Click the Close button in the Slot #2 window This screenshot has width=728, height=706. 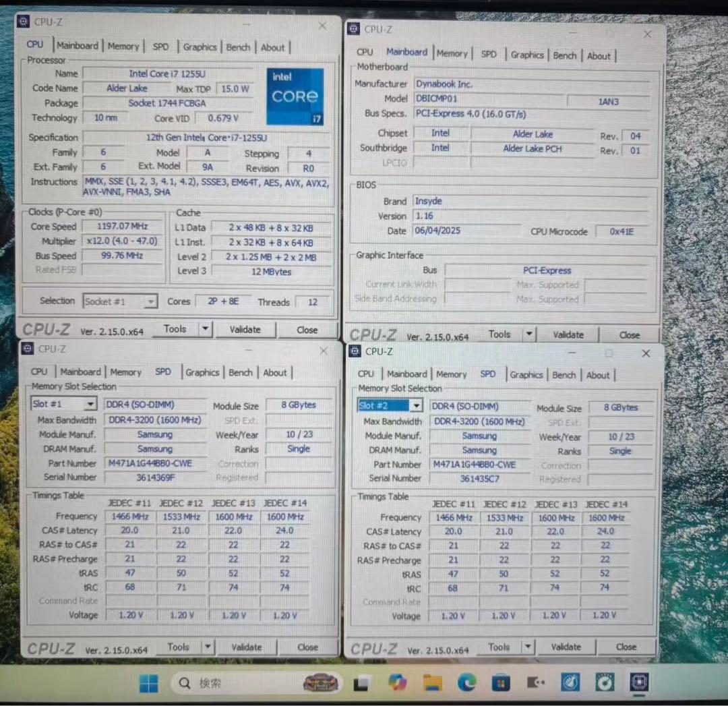pyautogui.click(x=626, y=647)
